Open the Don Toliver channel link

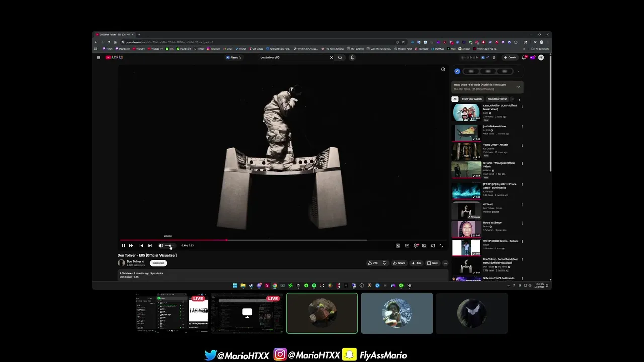[x=134, y=262]
